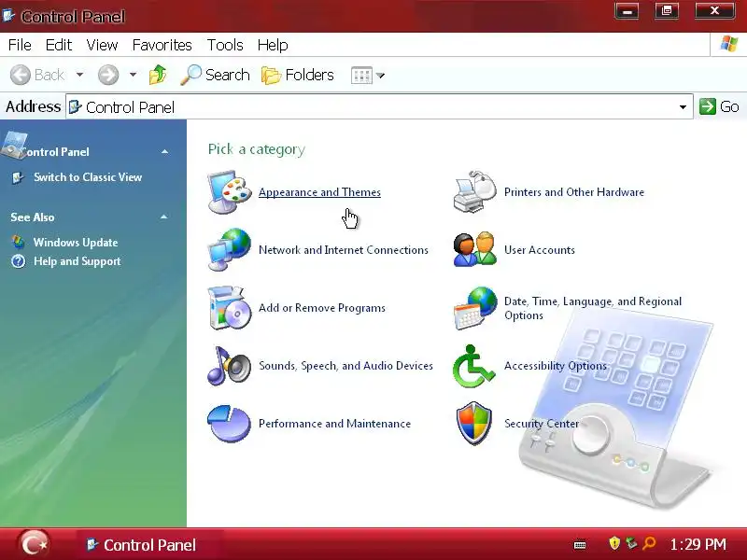Open the Accessibility Options link
747x560 pixels.
pyautogui.click(x=556, y=366)
